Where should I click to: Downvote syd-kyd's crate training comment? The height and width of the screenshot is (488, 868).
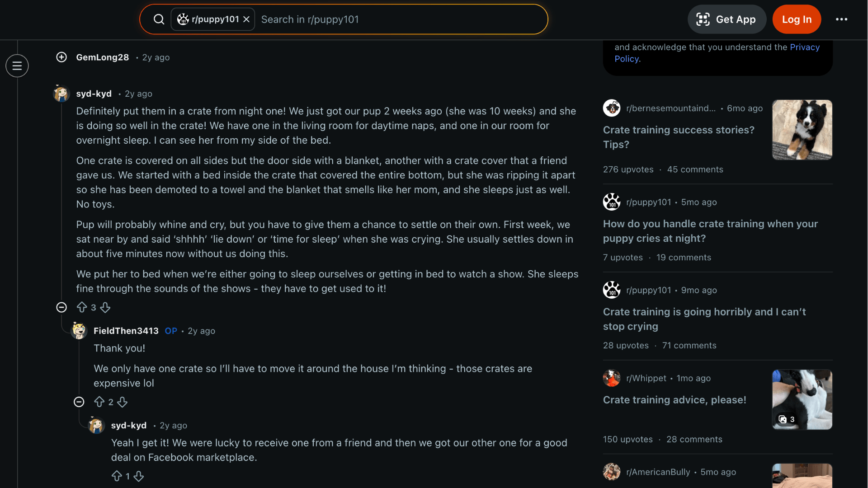[x=105, y=307]
